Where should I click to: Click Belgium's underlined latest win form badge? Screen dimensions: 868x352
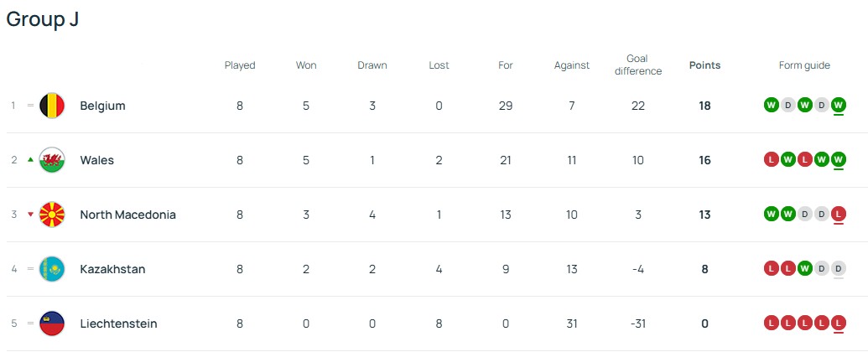click(x=839, y=106)
